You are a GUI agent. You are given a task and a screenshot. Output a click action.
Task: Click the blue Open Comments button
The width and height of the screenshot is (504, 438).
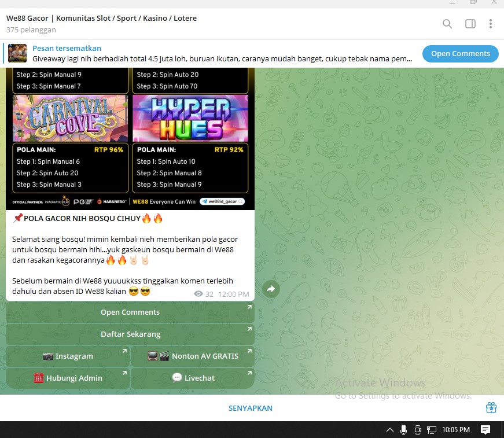460,54
